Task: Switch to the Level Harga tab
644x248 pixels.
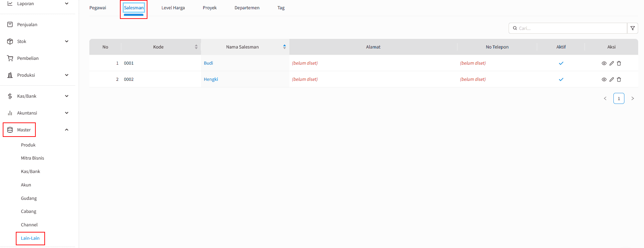Action: pyautogui.click(x=173, y=8)
